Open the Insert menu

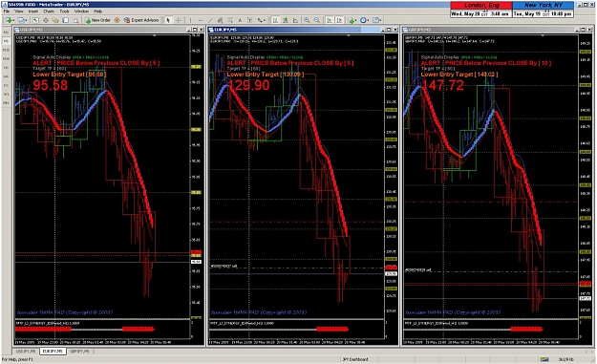click(x=33, y=11)
